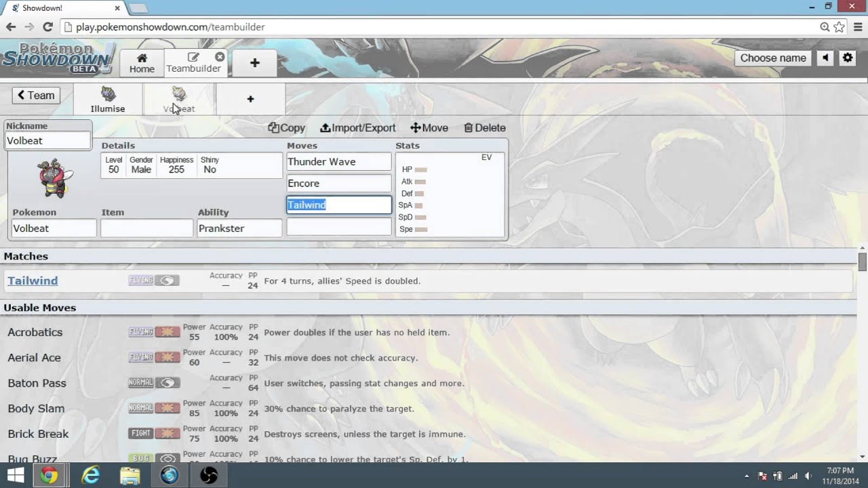Click the physical category icon on Acrobatics row
The image size is (868, 488).
(167, 332)
